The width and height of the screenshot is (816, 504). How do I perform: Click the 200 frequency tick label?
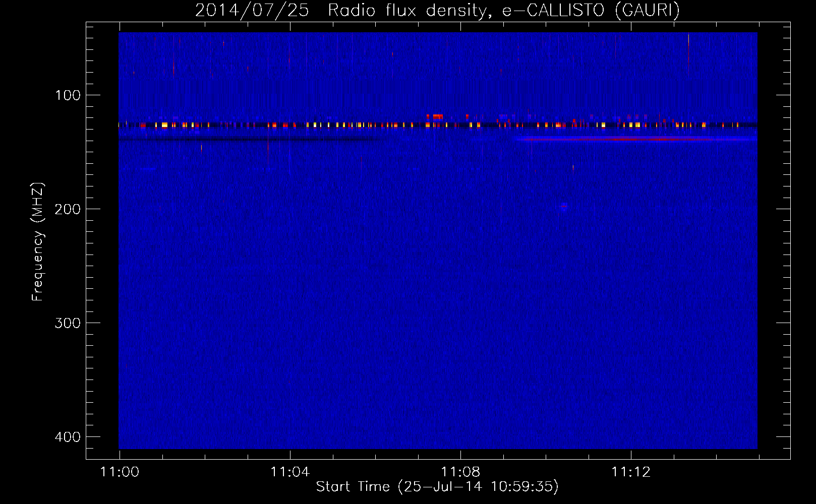[x=68, y=209]
